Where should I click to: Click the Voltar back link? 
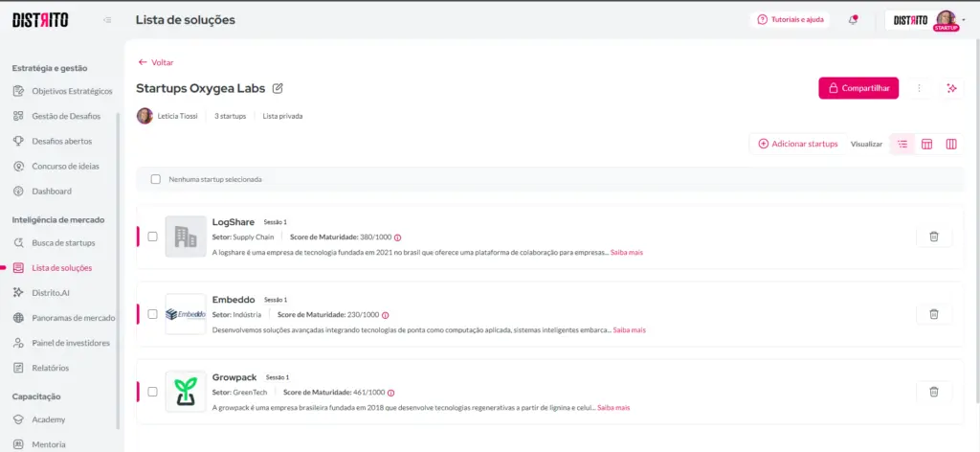pos(156,62)
